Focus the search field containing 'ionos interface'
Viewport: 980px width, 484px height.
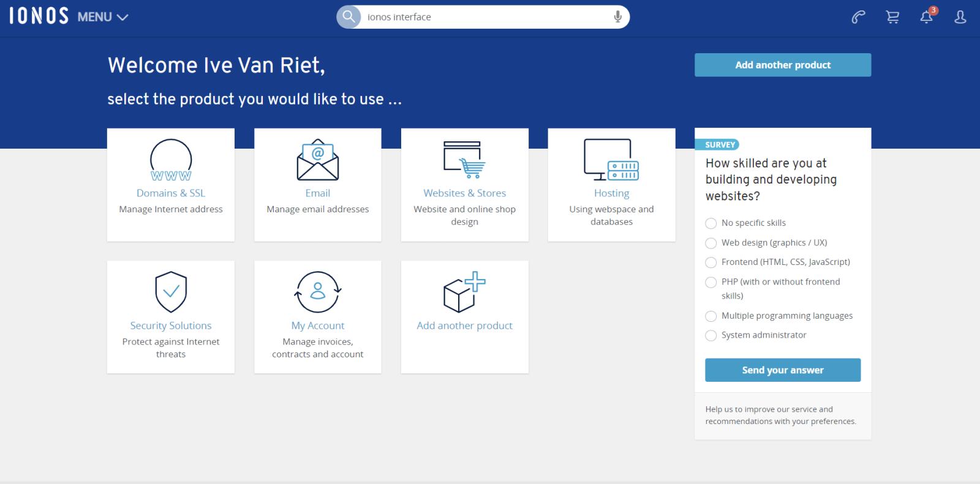[484, 17]
